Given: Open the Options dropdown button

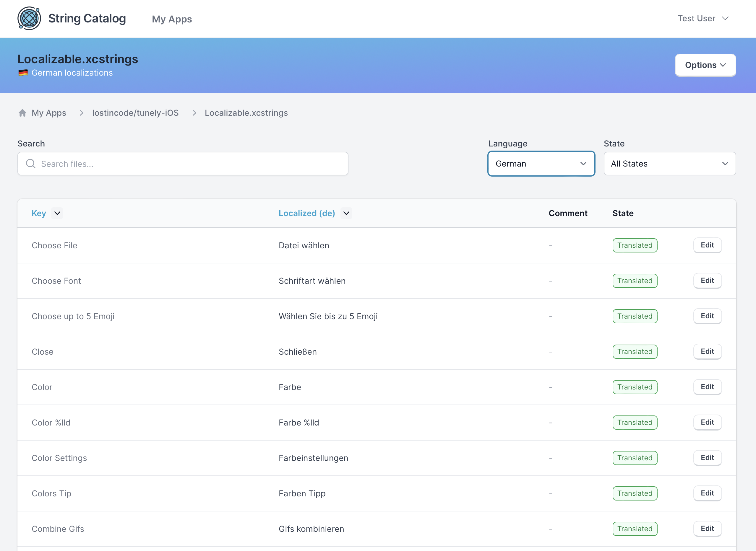Looking at the screenshot, I should coord(705,65).
